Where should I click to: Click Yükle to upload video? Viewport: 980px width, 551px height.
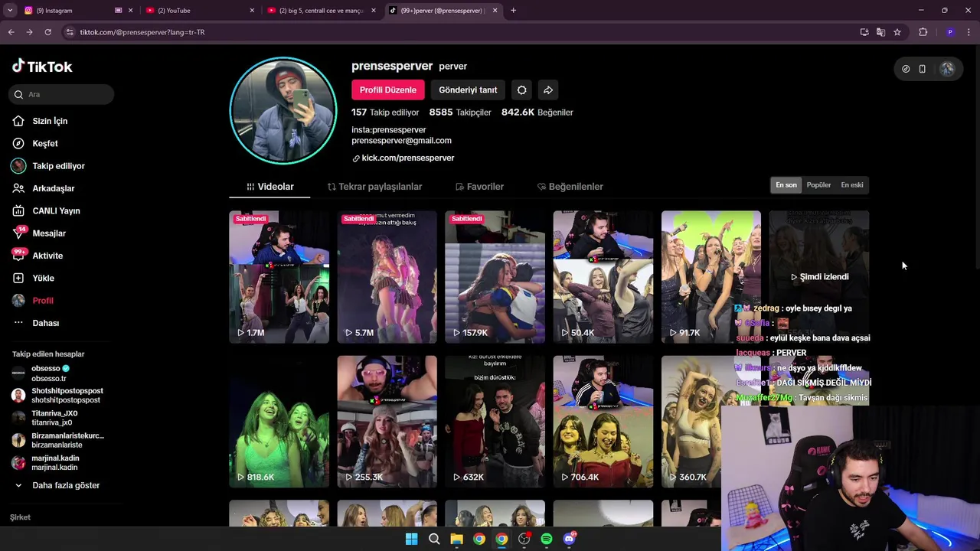(x=43, y=278)
